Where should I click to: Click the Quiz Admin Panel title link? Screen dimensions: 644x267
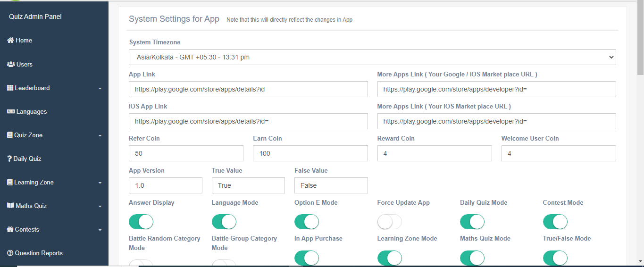(x=35, y=17)
